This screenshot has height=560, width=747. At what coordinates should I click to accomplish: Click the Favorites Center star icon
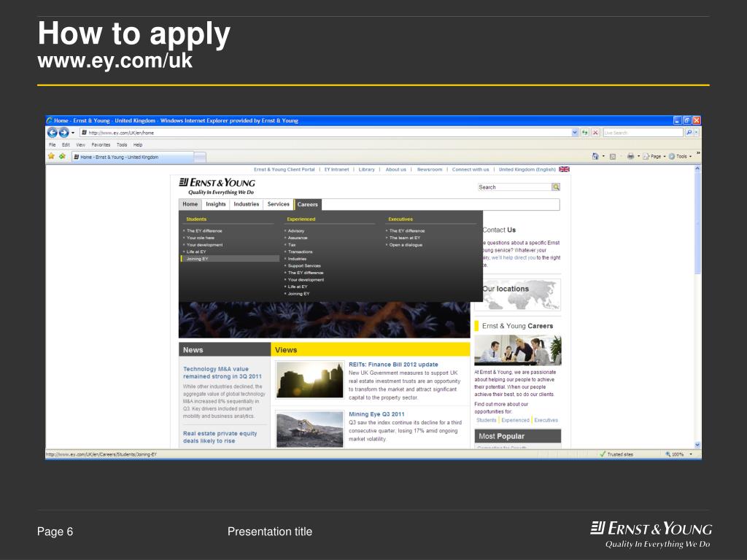coord(52,156)
